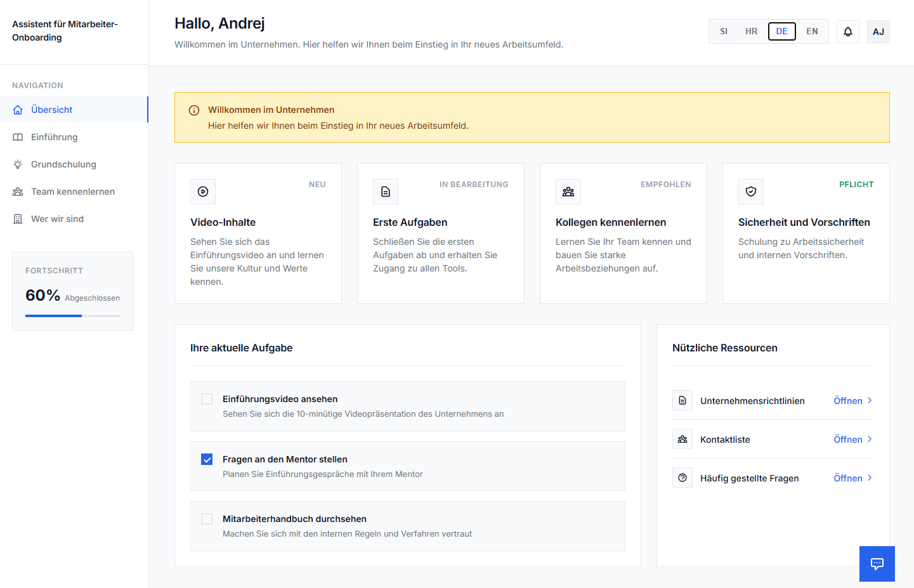
Task: Click the Kontaktliste people icon
Action: pyautogui.click(x=682, y=438)
